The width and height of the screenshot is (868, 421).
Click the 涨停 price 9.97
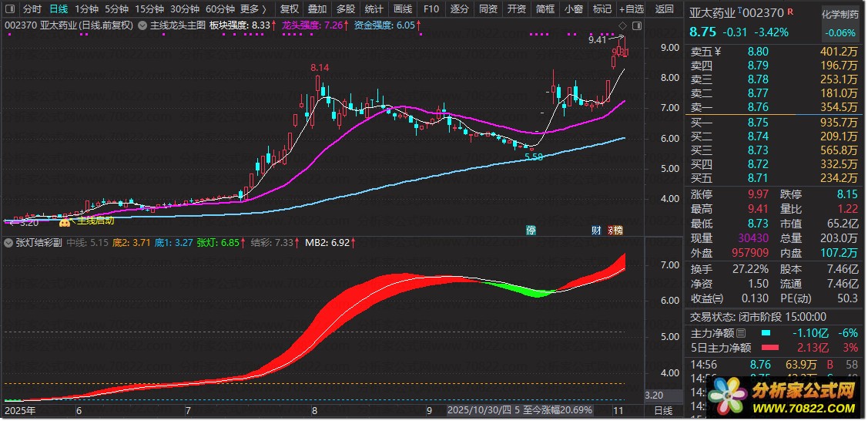(x=757, y=194)
